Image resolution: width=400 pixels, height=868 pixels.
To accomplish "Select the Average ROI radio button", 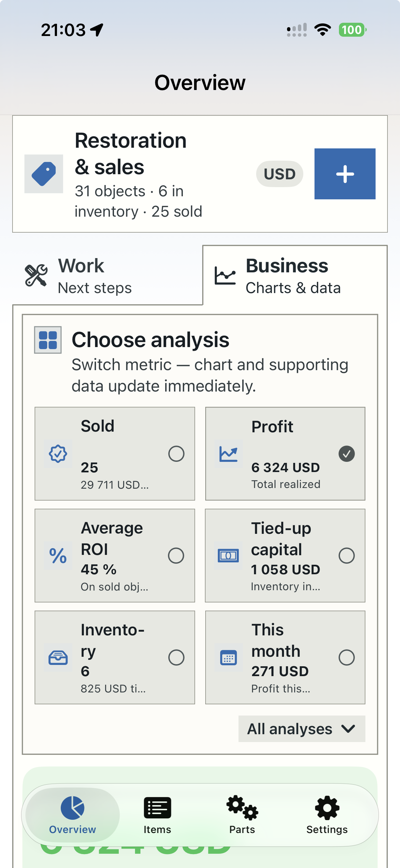I will coord(176,556).
